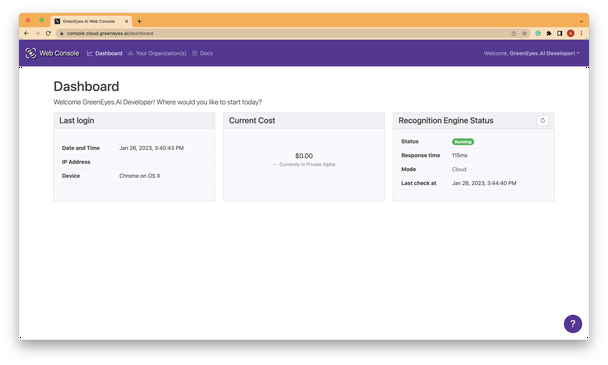The width and height of the screenshot is (608, 365).
Task: Expand the Welcome GreenEyes.AI Developer user menu
Action: (x=531, y=53)
